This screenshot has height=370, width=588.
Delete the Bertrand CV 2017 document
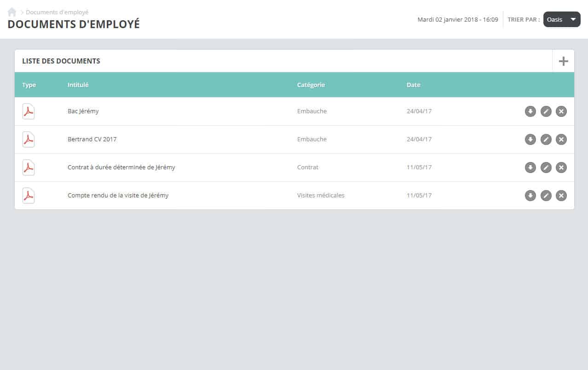click(x=561, y=139)
